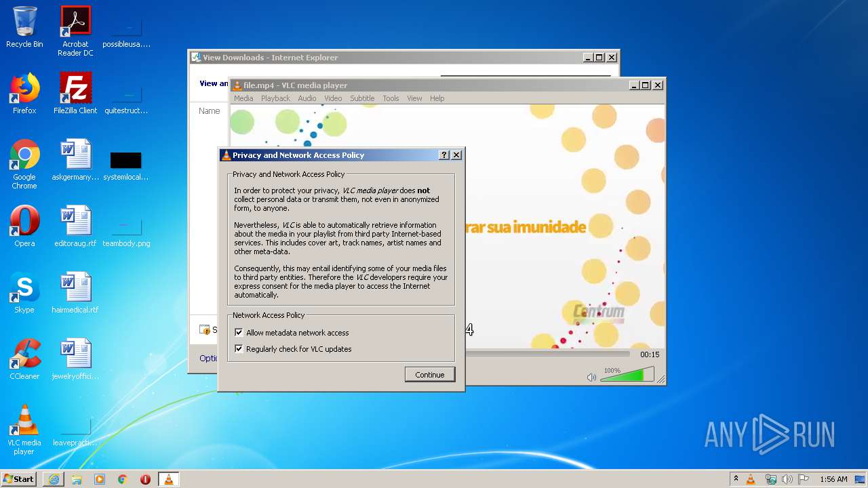Open the VLC Playback menu

[x=275, y=98]
